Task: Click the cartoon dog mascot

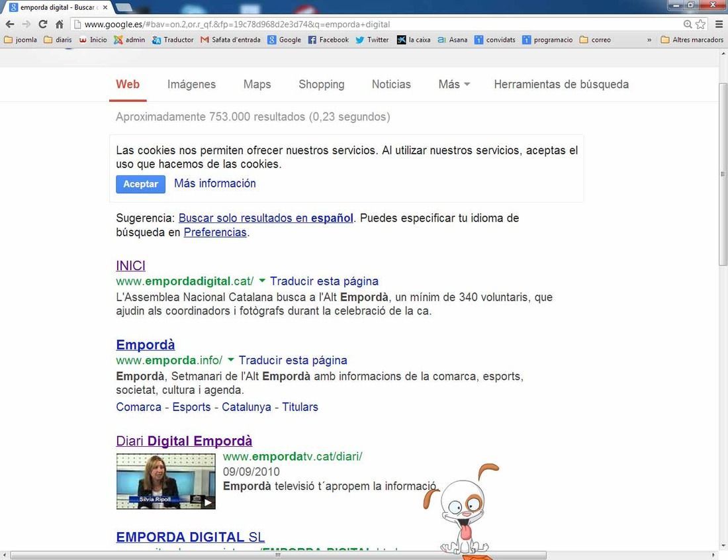Action: click(x=462, y=510)
